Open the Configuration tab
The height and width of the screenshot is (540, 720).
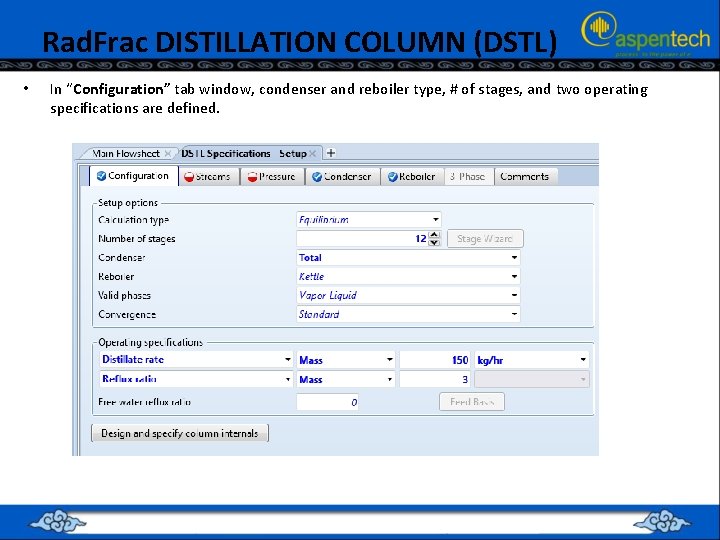click(x=134, y=176)
